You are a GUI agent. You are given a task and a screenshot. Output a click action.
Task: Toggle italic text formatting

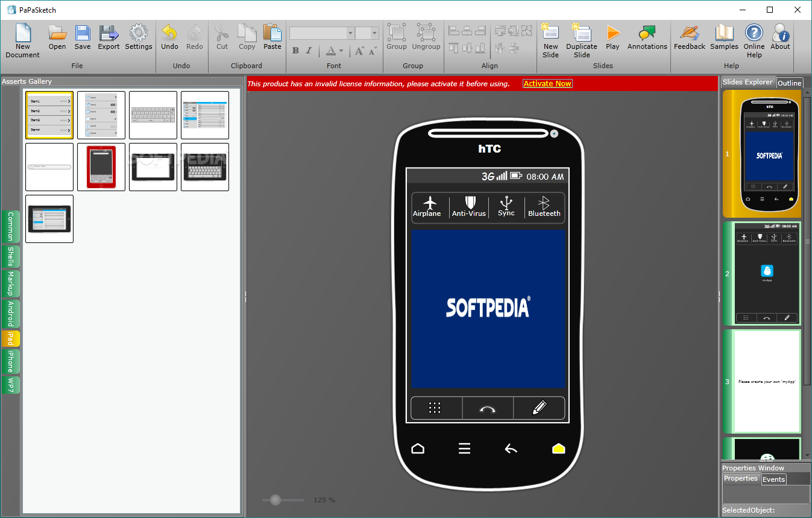309,51
